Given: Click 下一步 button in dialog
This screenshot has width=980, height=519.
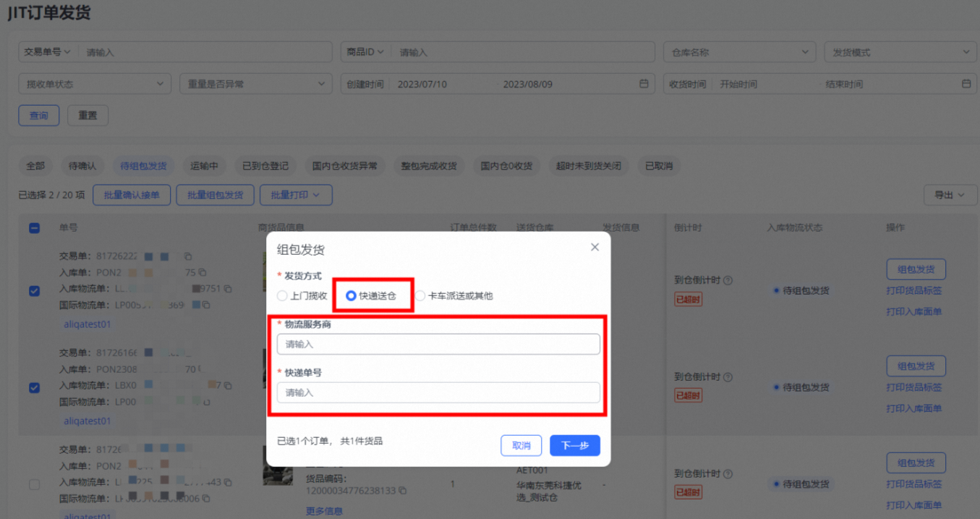Looking at the screenshot, I should [x=574, y=445].
